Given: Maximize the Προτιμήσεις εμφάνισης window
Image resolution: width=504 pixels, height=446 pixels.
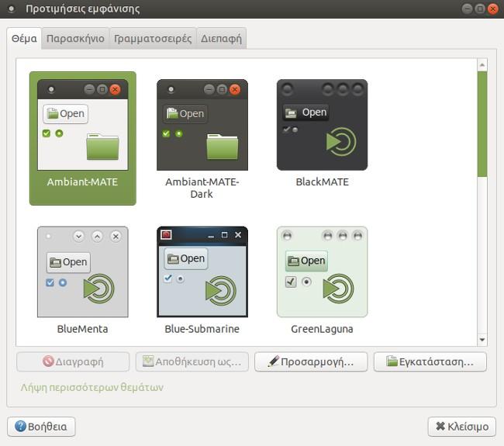Looking at the screenshot, I should (x=480, y=9).
